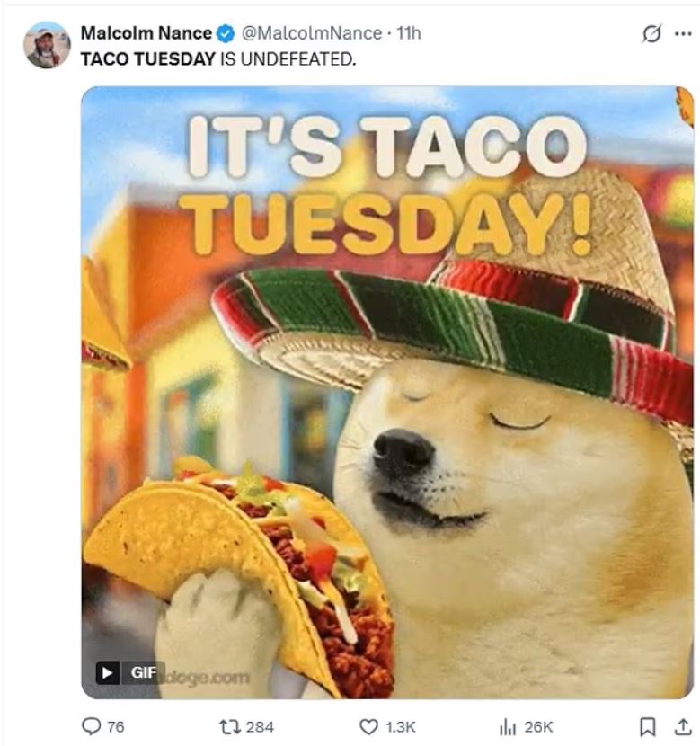Viewport: 700px width, 746px height.
Task: Click the tweet text "IS UNDEFEATED."
Action: coord(288,59)
